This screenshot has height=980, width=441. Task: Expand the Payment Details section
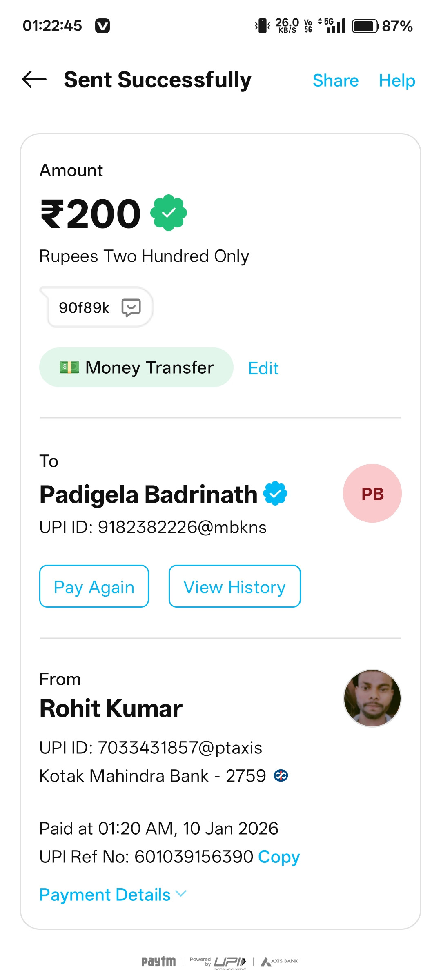coord(113,895)
